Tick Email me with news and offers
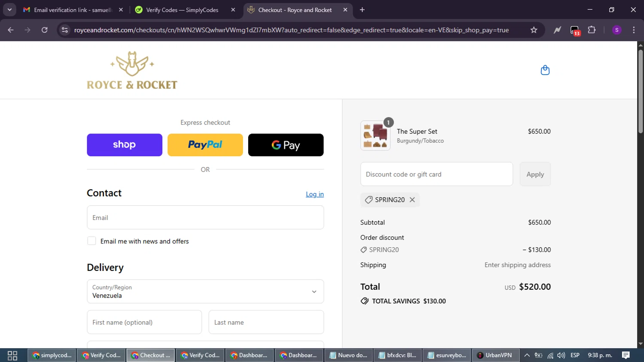This screenshot has height=362, width=644. [x=91, y=241]
